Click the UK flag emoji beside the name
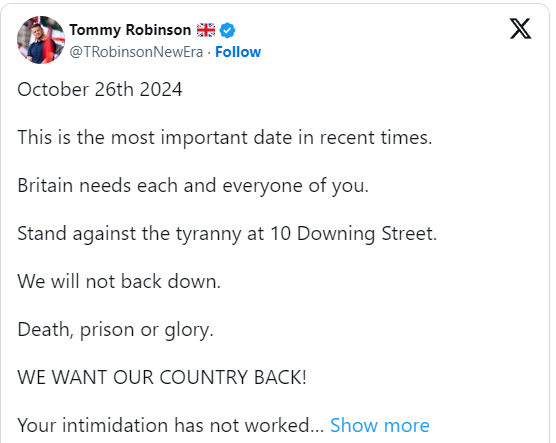The image size is (556, 443). pos(206,30)
